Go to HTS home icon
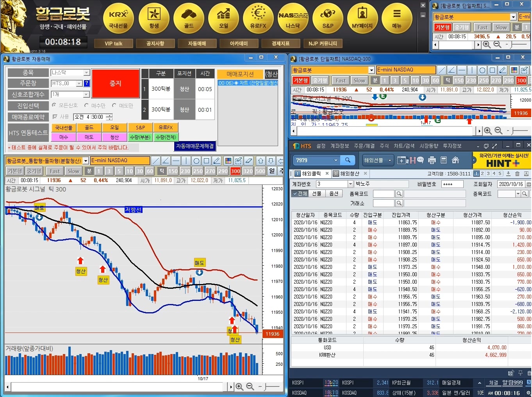 coord(455,160)
